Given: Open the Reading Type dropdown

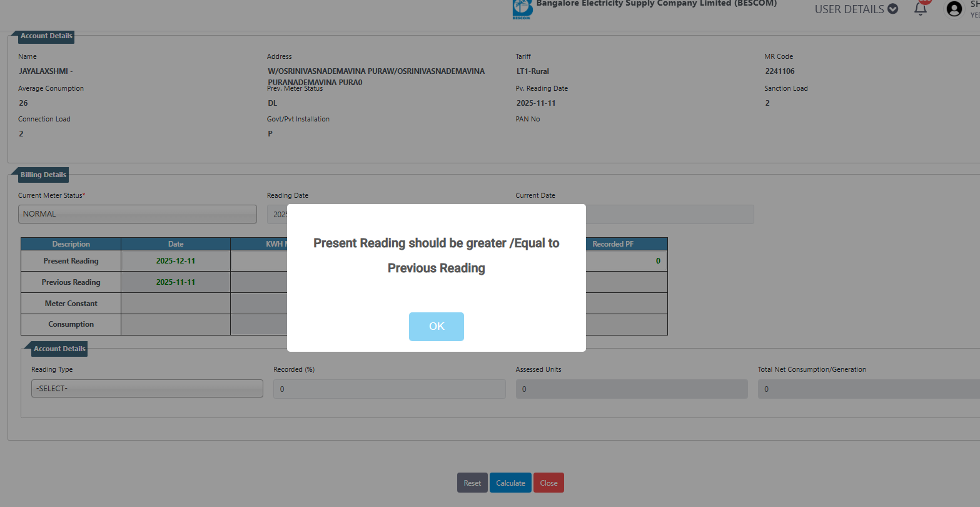Looking at the screenshot, I should point(147,389).
